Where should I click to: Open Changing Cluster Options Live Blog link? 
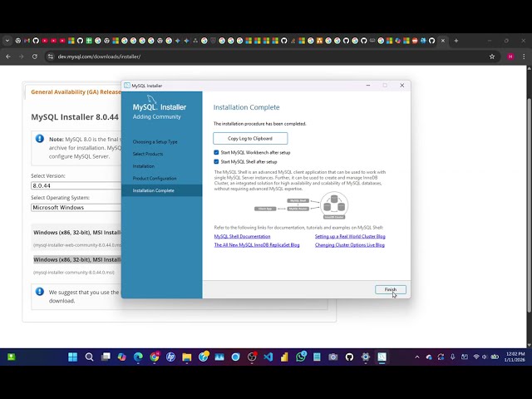point(350,244)
